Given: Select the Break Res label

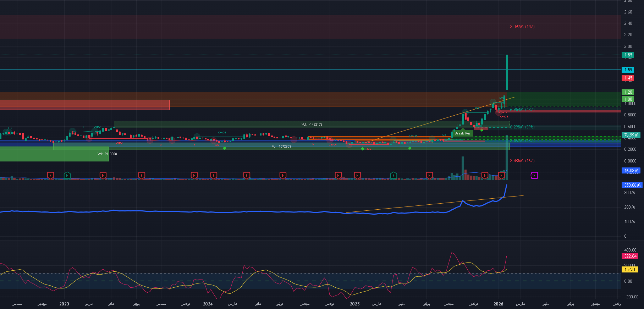Looking at the screenshot, I should click(462, 133).
